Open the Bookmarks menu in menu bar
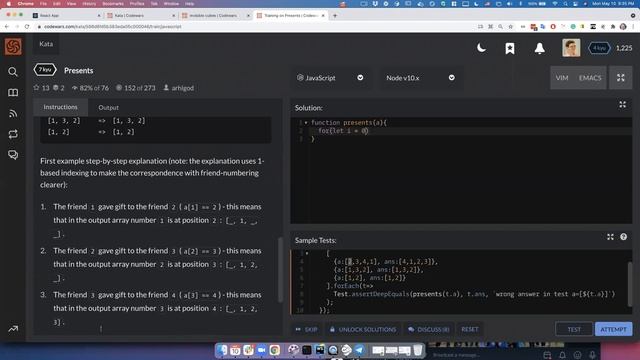640x360 pixels. click(113, 4)
